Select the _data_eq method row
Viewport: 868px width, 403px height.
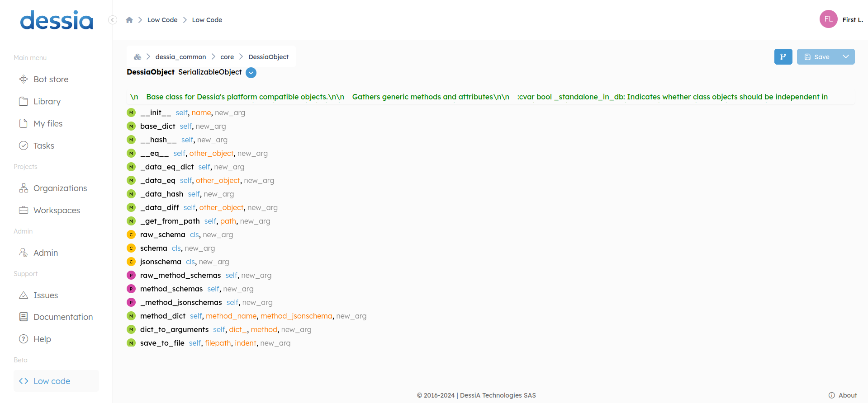pos(200,180)
